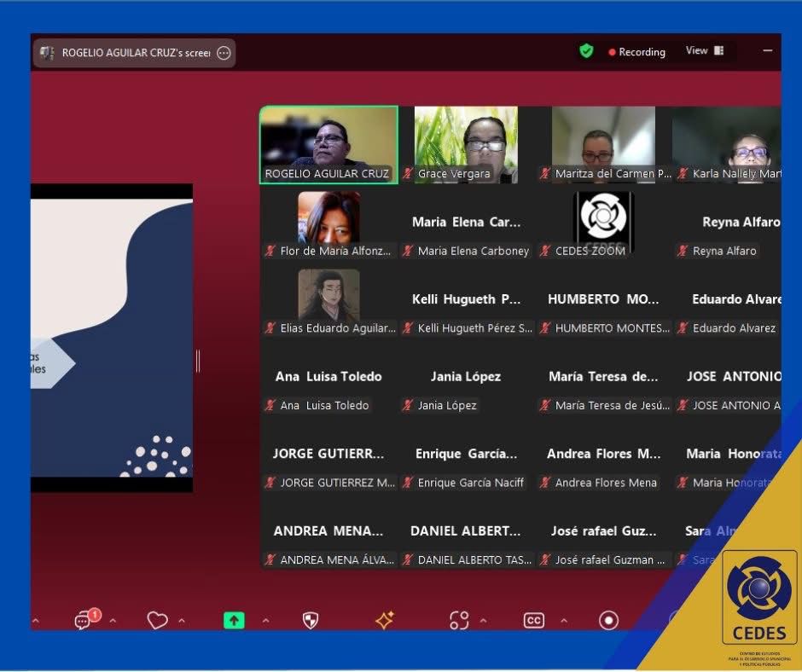The image size is (802, 672).
Task: Click the green encryption shield icon
Action: pyautogui.click(x=586, y=51)
